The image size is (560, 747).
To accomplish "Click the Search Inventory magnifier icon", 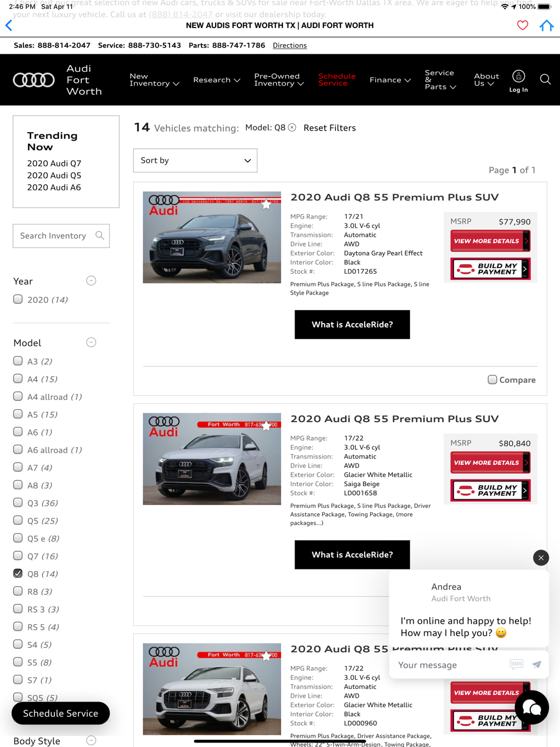I will (100, 236).
